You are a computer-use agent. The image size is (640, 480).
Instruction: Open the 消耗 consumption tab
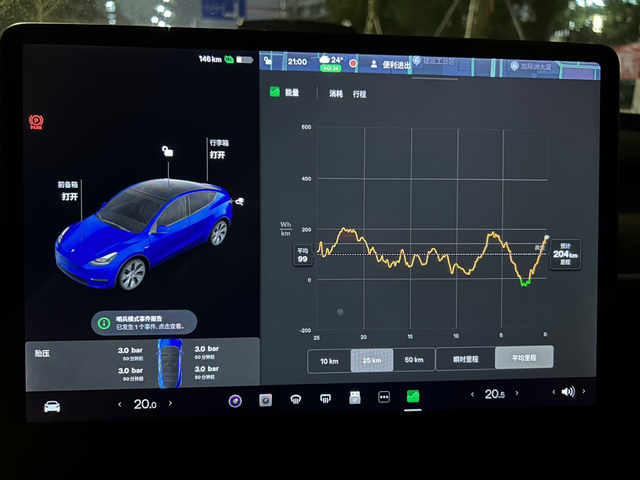(336, 93)
